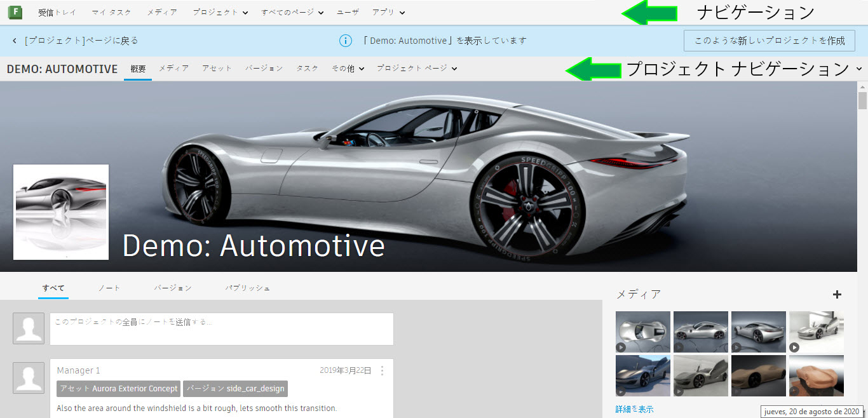Expand the プロジェクト ページ dropdown

click(x=417, y=69)
